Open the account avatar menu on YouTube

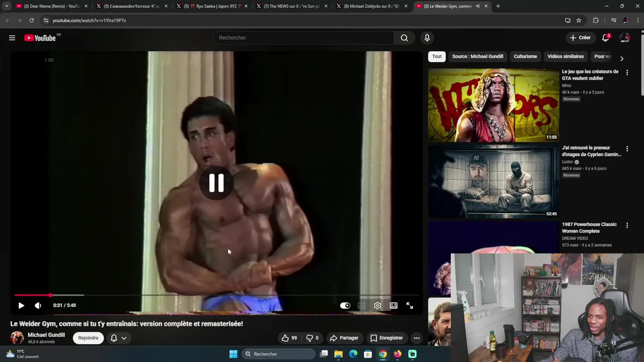tap(625, 38)
